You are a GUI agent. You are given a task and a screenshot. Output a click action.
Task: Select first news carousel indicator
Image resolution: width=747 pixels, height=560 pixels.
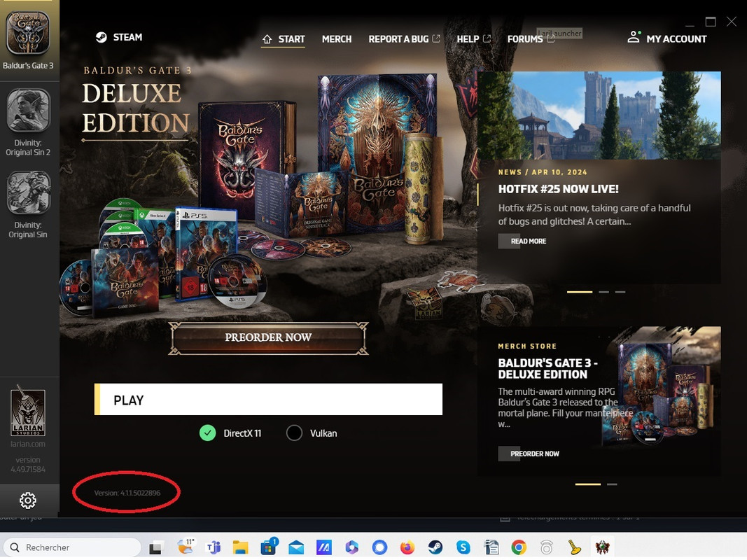pyautogui.click(x=579, y=292)
